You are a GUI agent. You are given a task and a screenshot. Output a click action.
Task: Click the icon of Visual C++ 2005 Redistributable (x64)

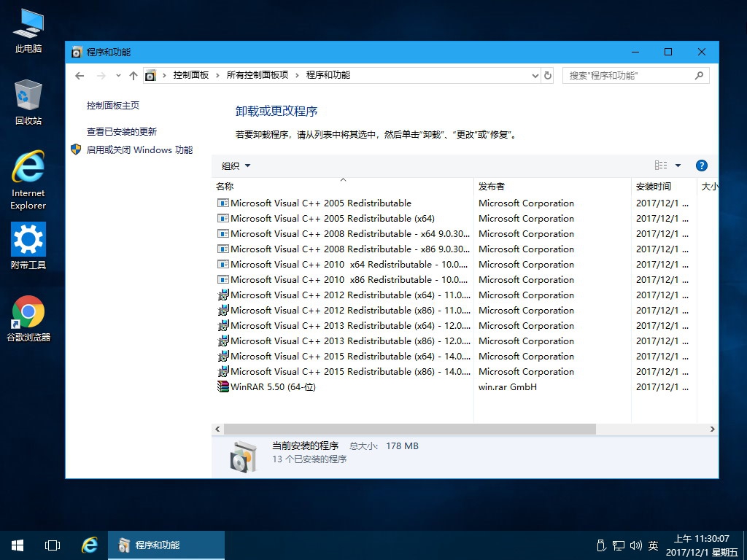[223, 218]
